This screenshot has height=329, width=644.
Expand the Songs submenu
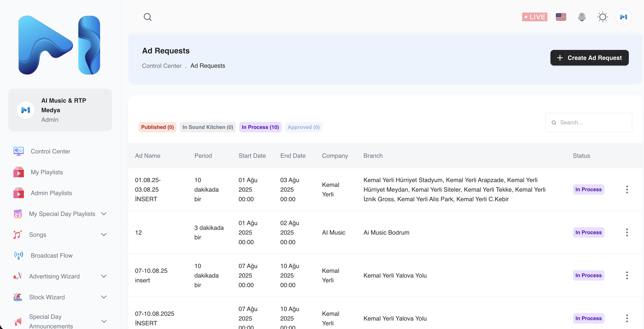click(104, 235)
